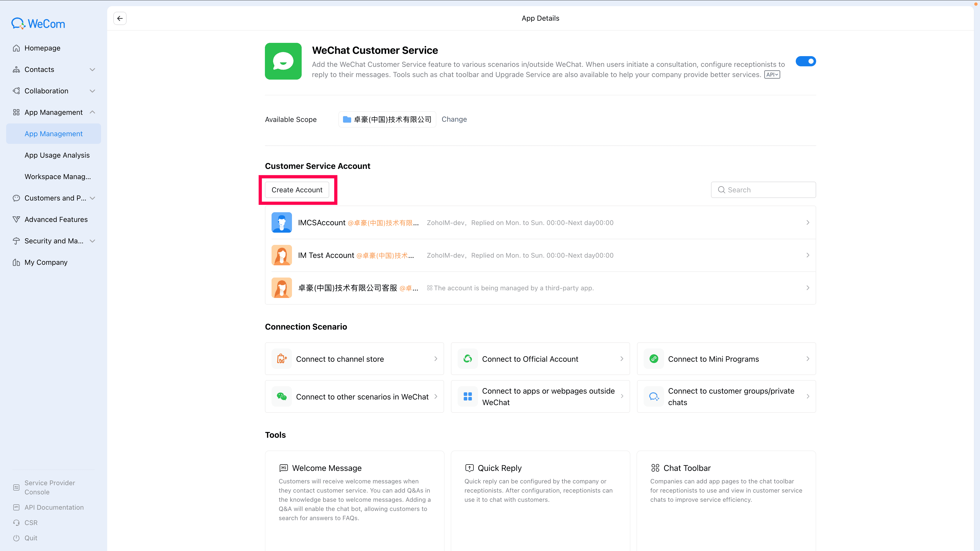Open App Usage Analysis menu item
The width and height of the screenshot is (980, 551).
(57, 155)
